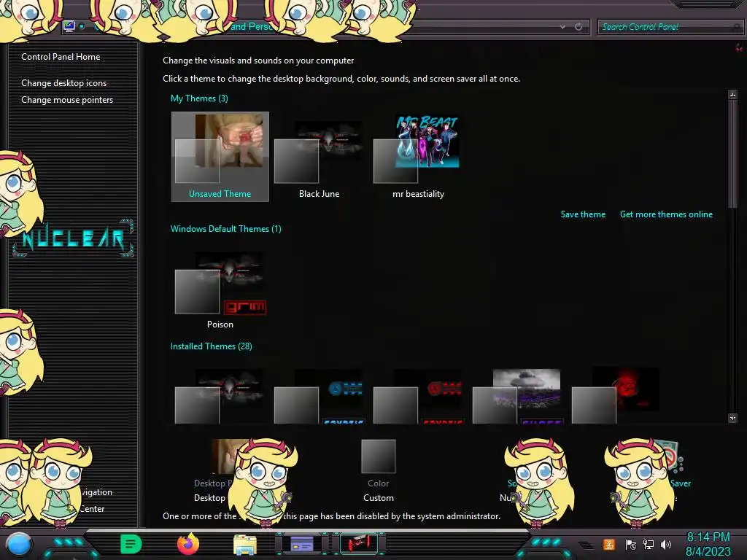
Task: Apply the Black June theme
Action: [320, 157]
